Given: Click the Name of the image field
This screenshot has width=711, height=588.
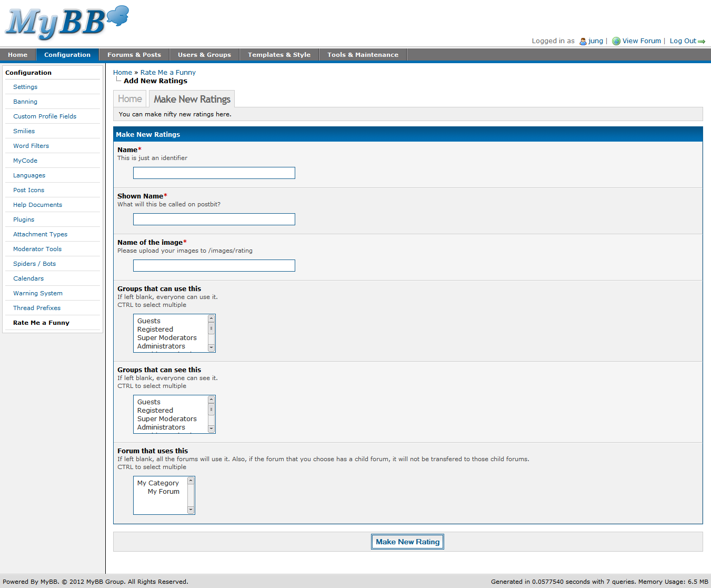Looking at the screenshot, I should tap(214, 266).
